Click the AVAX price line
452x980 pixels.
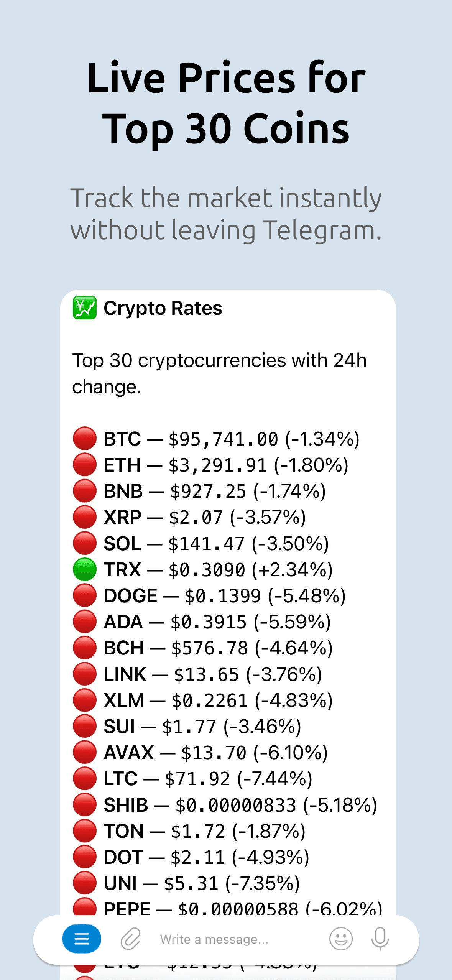coord(215,752)
